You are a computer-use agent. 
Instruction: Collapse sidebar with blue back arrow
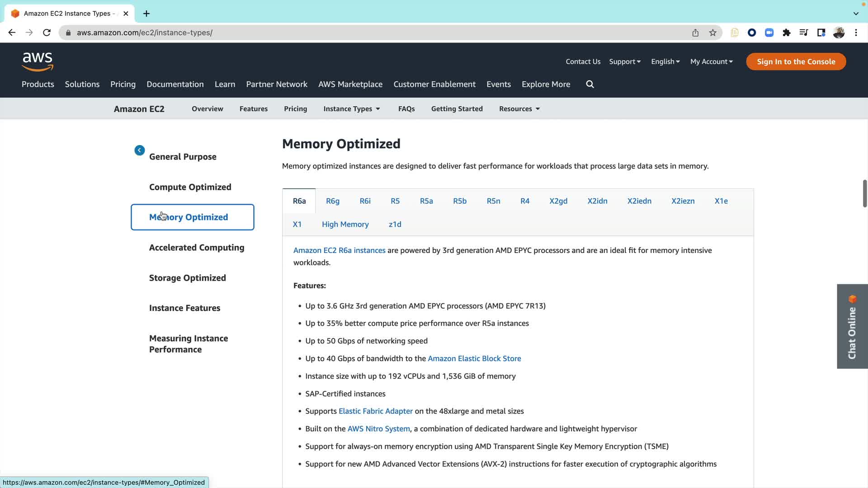(x=140, y=150)
